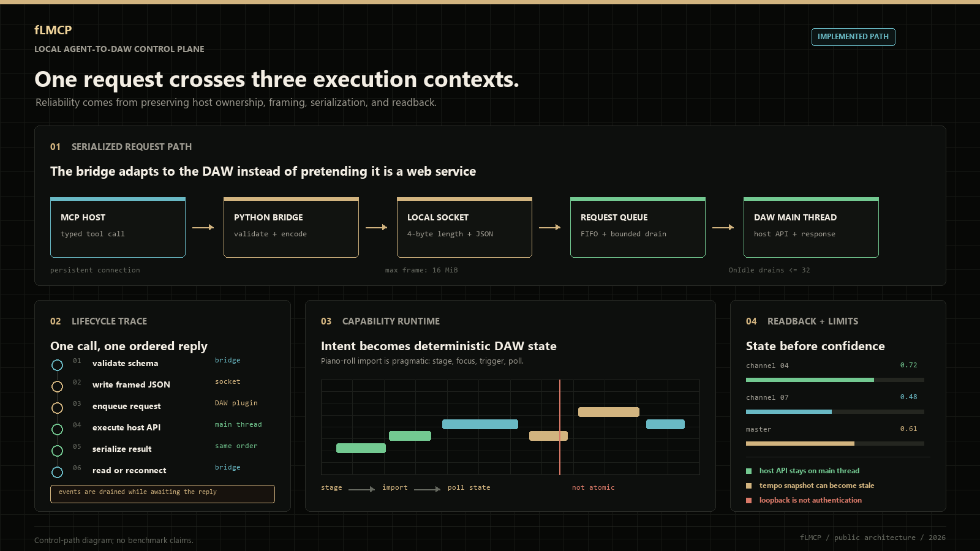Pick the circle marker next to serialize result
Image resolution: width=980 pixels, height=551 pixels.
57,451
